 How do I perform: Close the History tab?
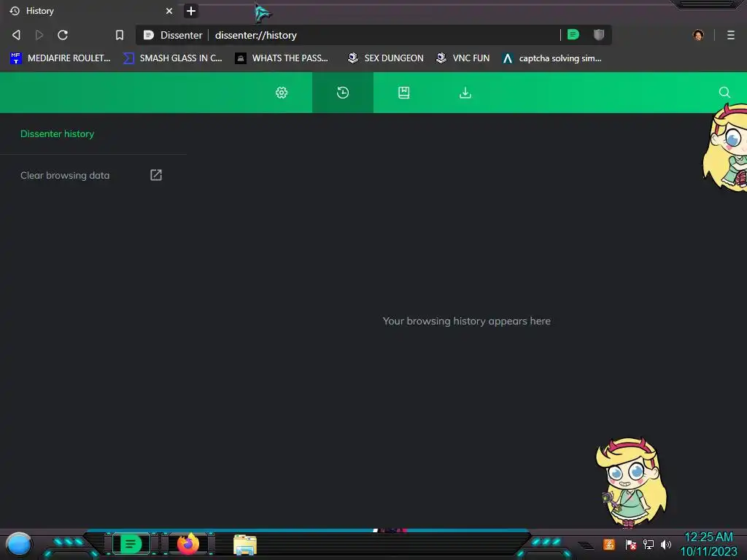tap(169, 11)
